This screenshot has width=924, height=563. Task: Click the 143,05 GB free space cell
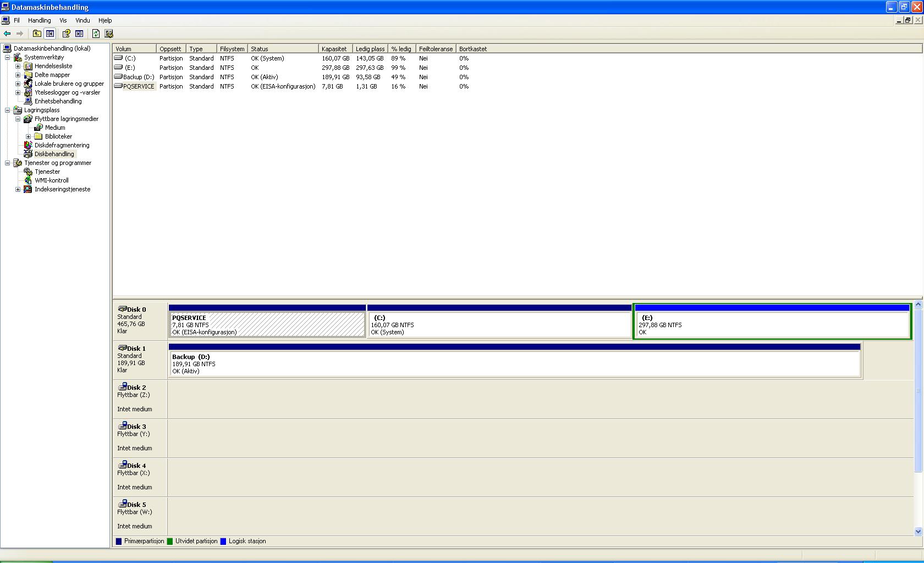[x=370, y=58]
